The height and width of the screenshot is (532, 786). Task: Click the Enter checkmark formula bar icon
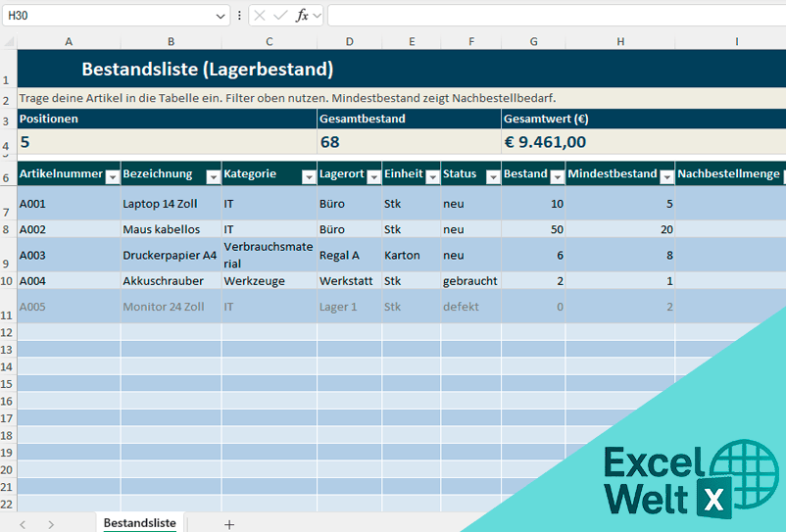pyautogui.click(x=280, y=16)
